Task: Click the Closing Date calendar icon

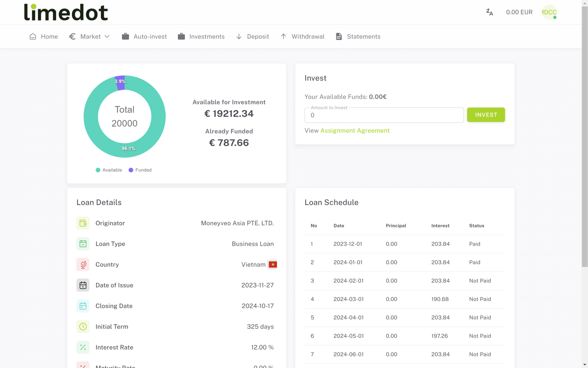Action: click(x=83, y=306)
